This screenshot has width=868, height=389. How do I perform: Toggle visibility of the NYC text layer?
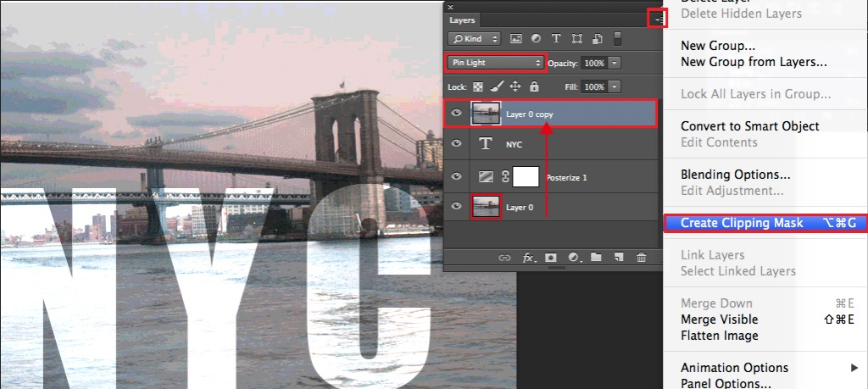457,144
